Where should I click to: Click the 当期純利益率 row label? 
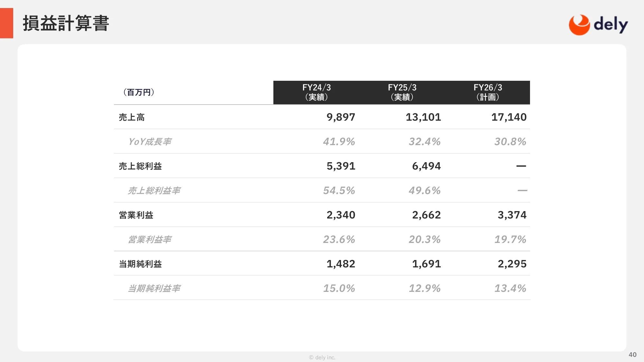tap(154, 288)
